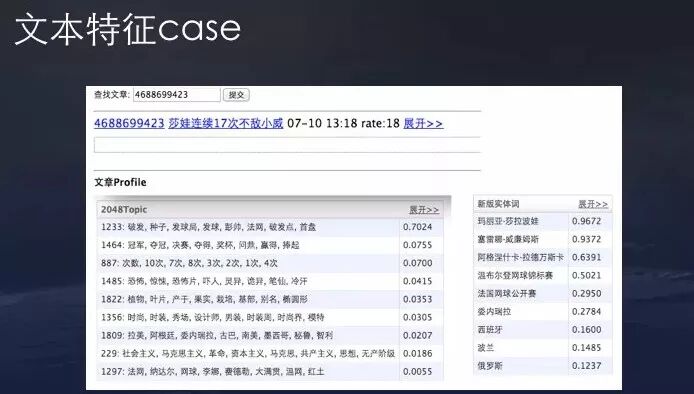Click the slide title 文本特征case
Image resolution: width=694 pixels, height=394 pixels.
coord(127,29)
